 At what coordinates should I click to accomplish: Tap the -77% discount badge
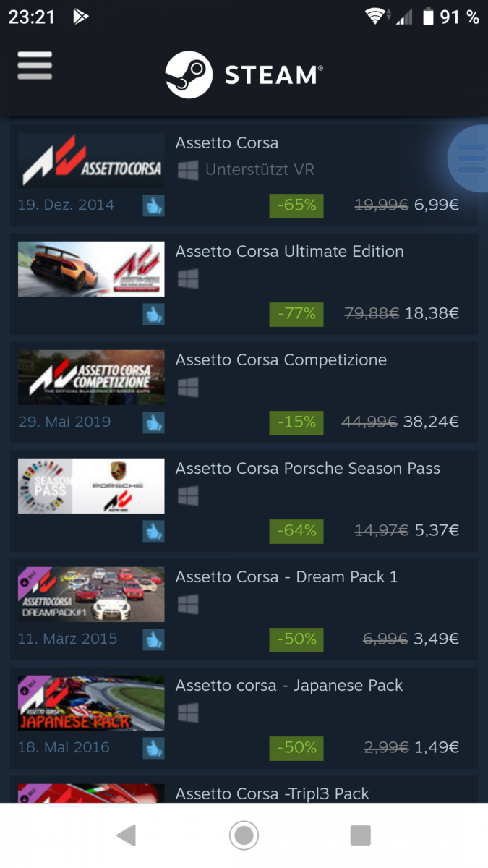296,314
